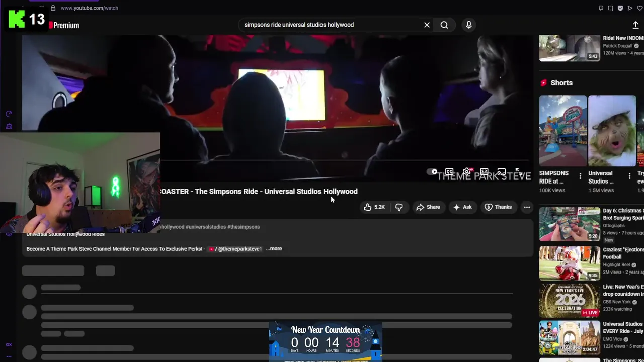The width and height of the screenshot is (644, 362).
Task: Click the shield ad-blocker icon in address bar
Action: point(620,8)
